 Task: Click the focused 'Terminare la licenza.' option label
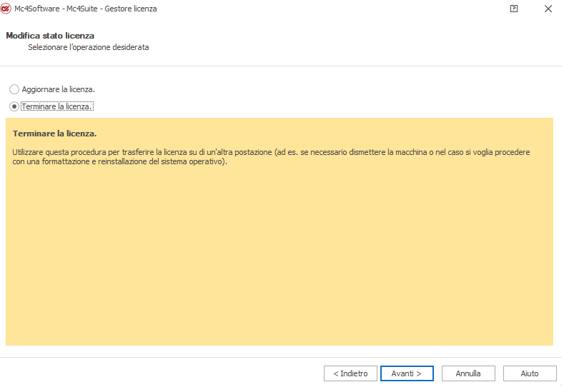pyautogui.click(x=57, y=106)
